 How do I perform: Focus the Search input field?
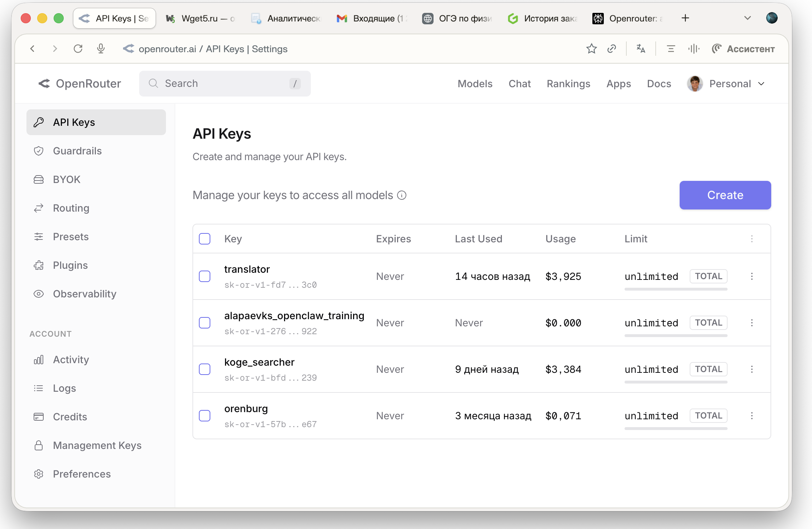coord(225,84)
